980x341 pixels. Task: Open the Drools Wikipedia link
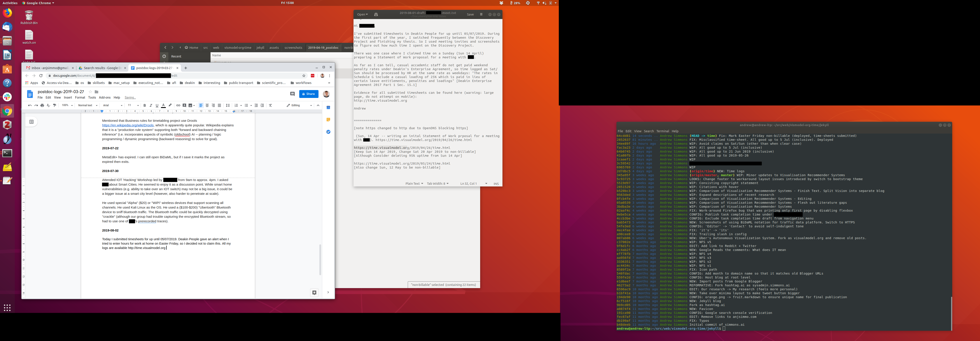pyautogui.click(x=128, y=125)
